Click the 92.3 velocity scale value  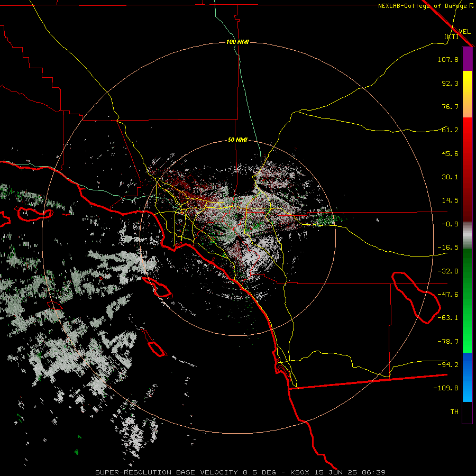coord(450,83)
